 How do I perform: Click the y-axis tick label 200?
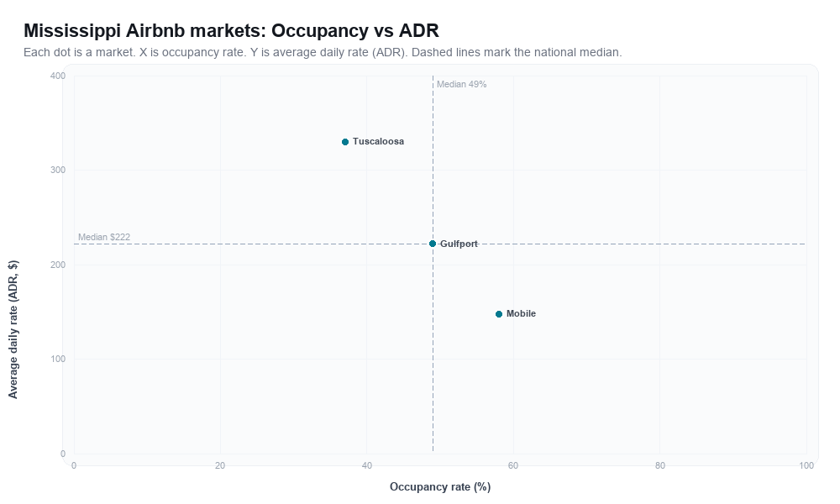58,265
